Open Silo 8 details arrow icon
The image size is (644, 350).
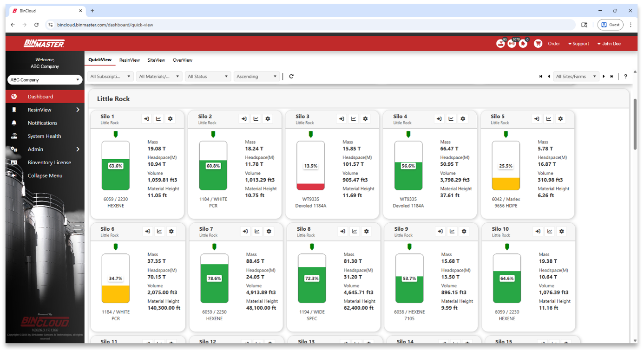(342, 231)
